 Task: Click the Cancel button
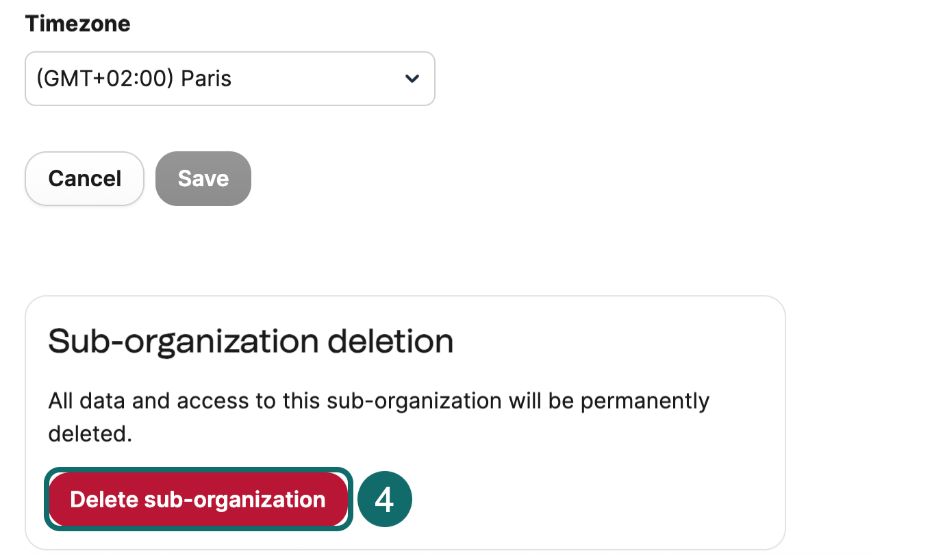point(84,179)
